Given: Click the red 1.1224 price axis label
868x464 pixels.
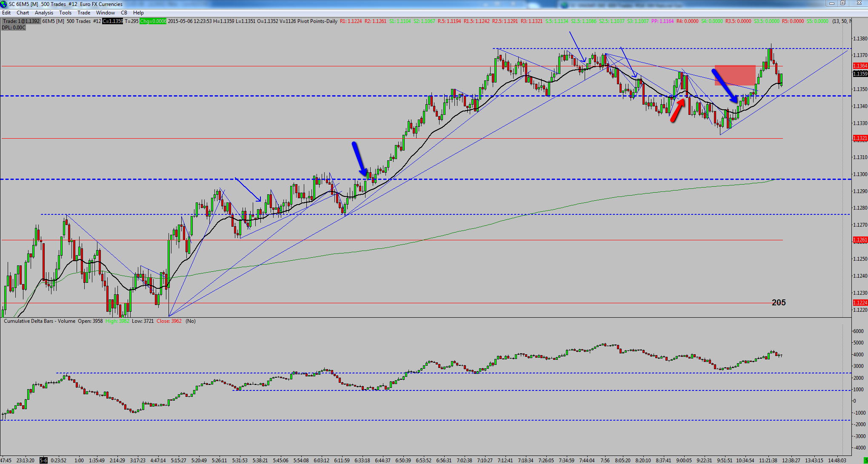Looking at the screenshot, I should (860, 303).
